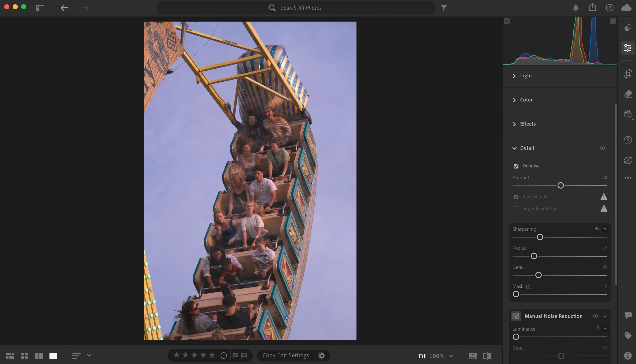Uncheck the Denoise checkbox

pyautogui.click(x=516, y=166)
